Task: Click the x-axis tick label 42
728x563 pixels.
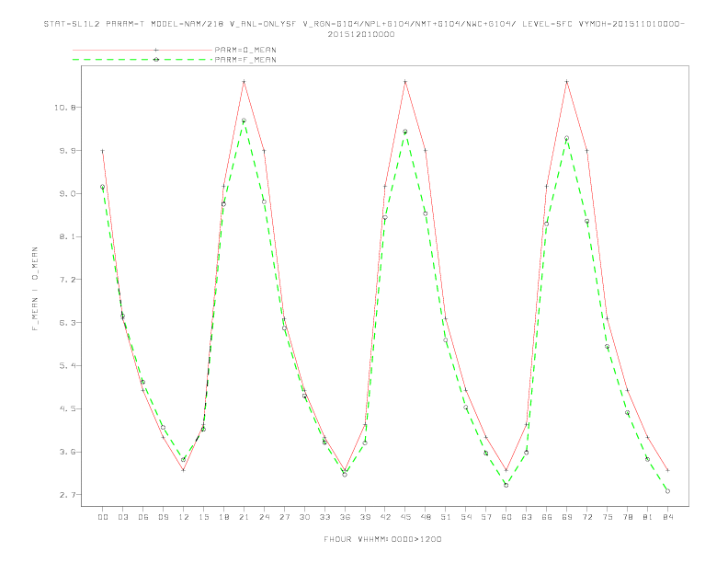Action: click(x=385, y=517)
